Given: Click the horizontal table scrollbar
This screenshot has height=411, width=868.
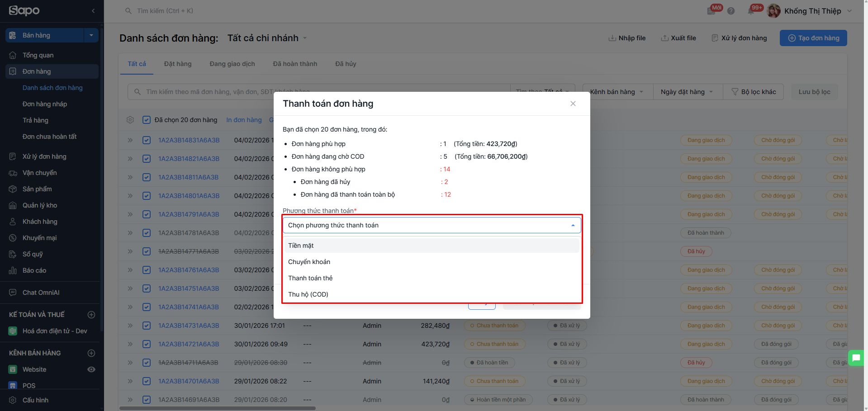Looking at the screenshot, I should 217,408.
